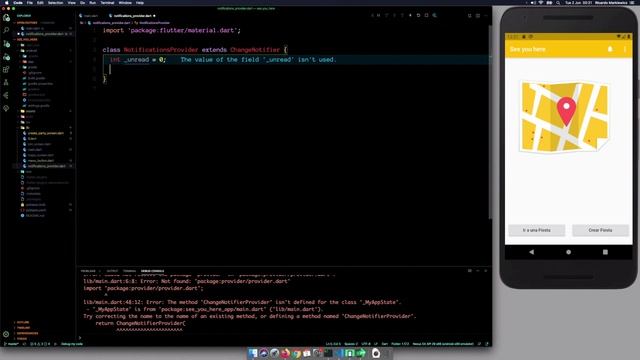Click the debug toolbar restart icon
The height and width of the screenshot is (360, 640).
tap(418, 16)
